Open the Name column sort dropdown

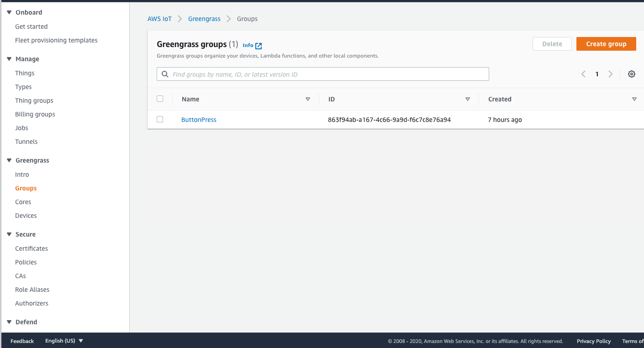pyautogui.click(x=308, y=99)
